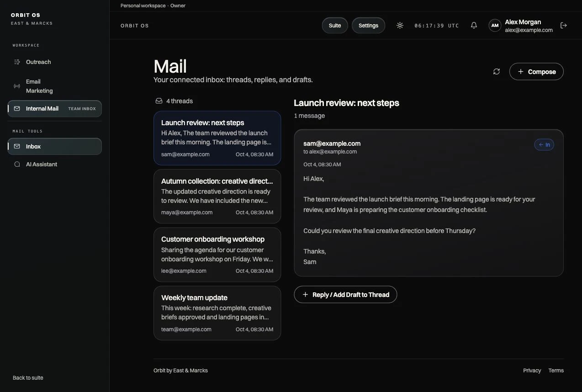The height and width of the screenshot is (392, 582).
Task: Select Internal Mail in sidebar
Action: tap(55, 109)
